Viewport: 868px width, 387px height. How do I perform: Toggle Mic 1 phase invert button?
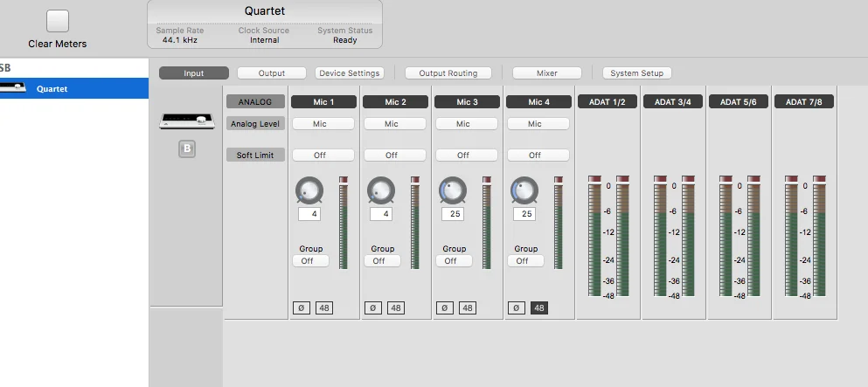302,308
